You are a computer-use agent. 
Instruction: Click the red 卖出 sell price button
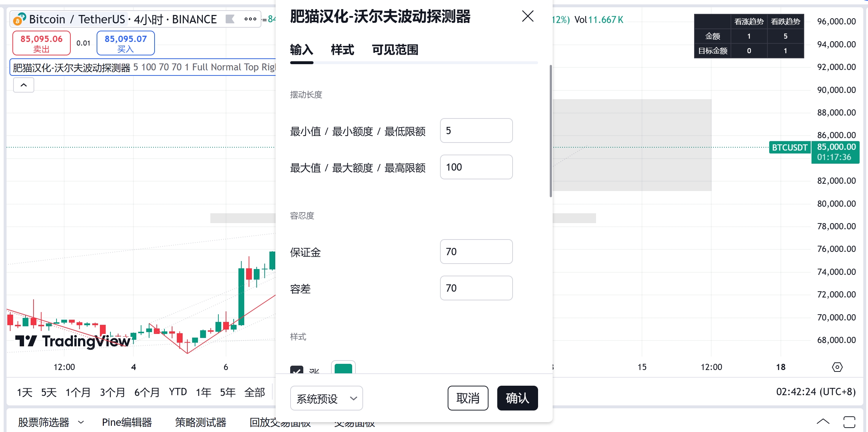(x=42, y=43)
